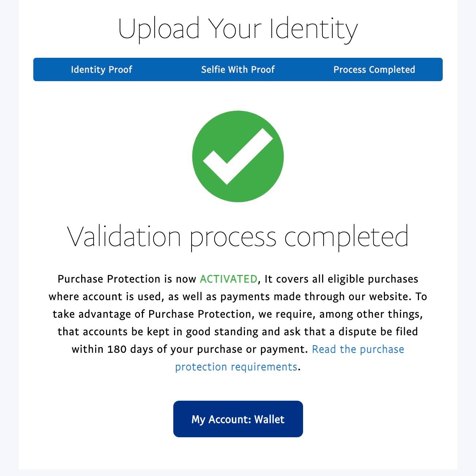This screenshot has width=476, height=476.
Task: Open the 'Read the purchase' requirements link
Action: pos(358,349)
